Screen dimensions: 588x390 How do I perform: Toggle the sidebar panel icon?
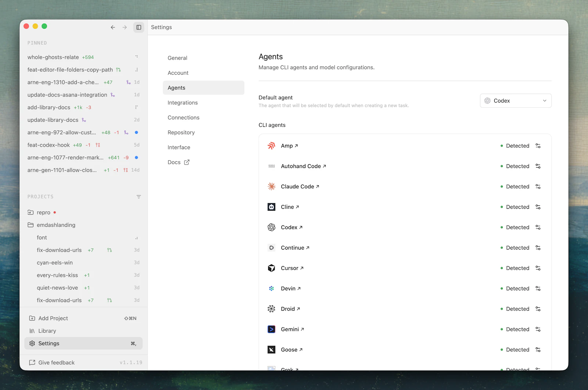(139, 27)
